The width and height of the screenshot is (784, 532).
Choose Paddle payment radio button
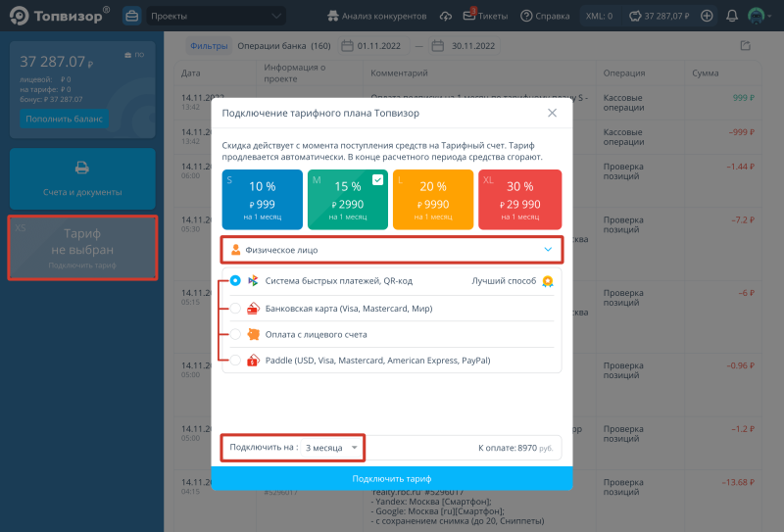(x=235, y=361)
